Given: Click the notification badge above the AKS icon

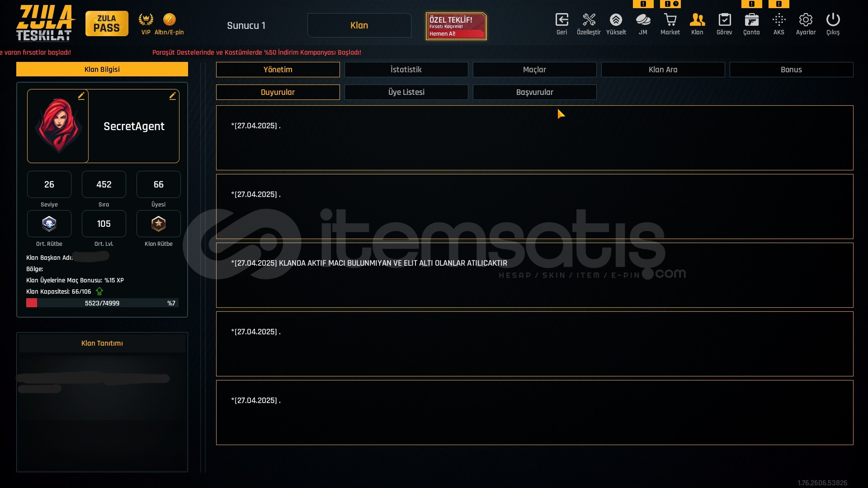Looking at the screenshot, I should click(x=778, y=4).
